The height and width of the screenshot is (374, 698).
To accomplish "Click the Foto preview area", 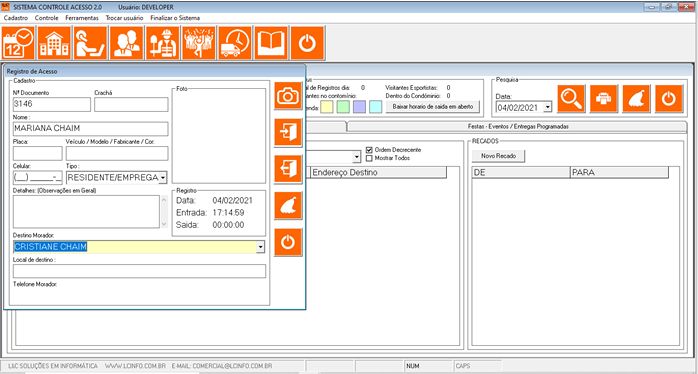I will pyautogui.click(x=219, y=136).
